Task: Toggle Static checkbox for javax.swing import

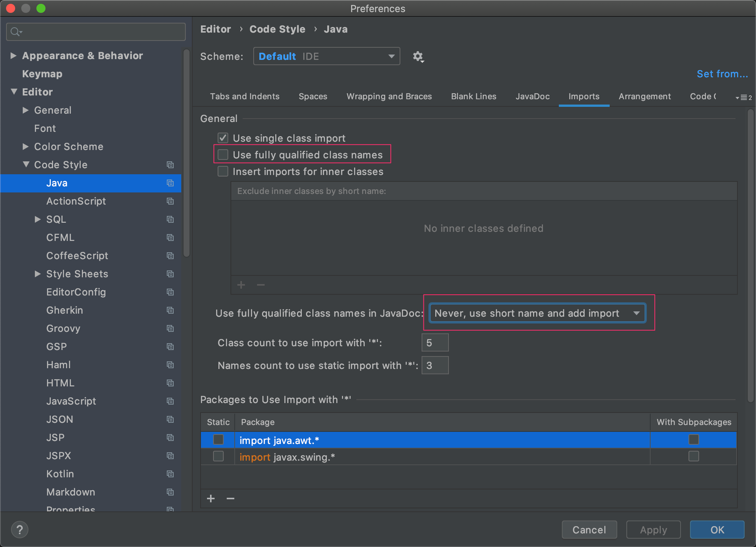Action: click(x=218, y=456)
